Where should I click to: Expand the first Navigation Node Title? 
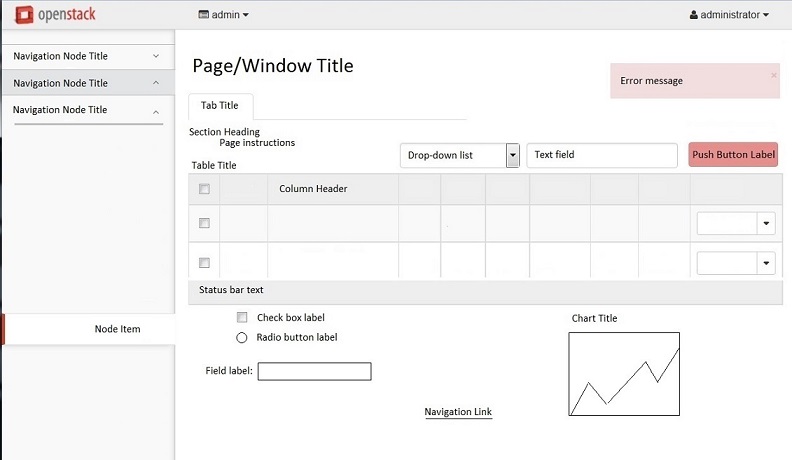click(x=156, y=56)
